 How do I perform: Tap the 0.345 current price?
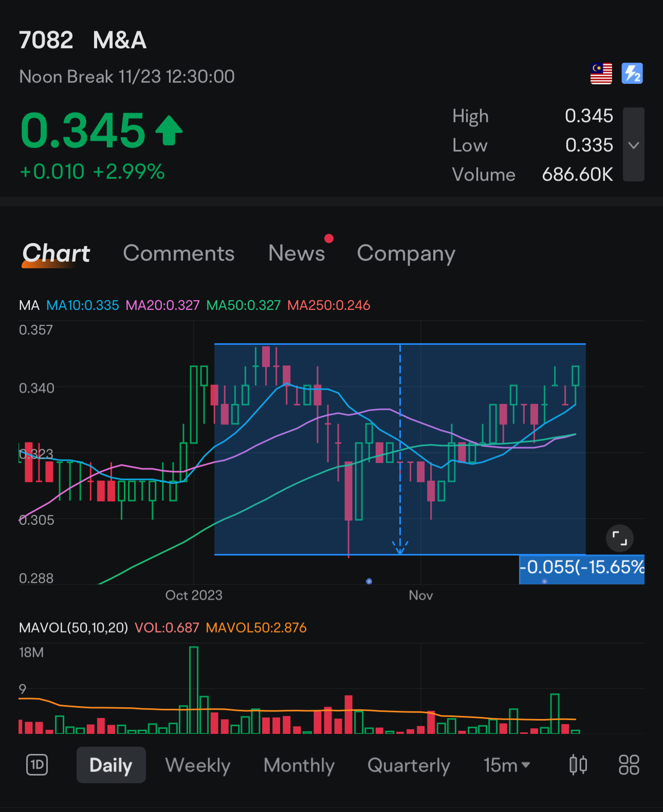83,131
